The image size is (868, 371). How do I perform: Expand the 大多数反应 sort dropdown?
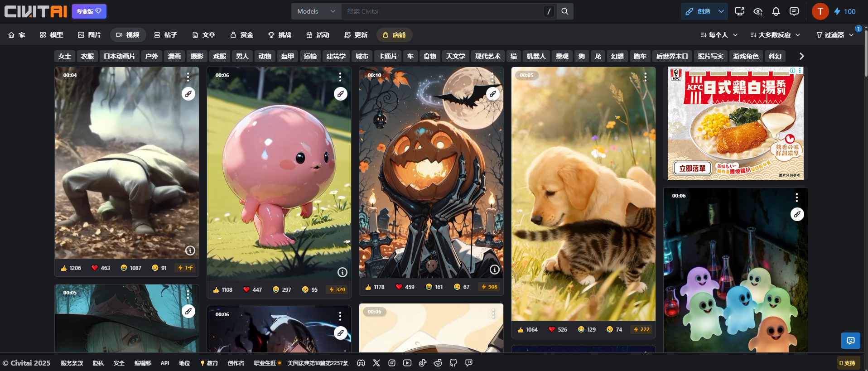point(775,35)
